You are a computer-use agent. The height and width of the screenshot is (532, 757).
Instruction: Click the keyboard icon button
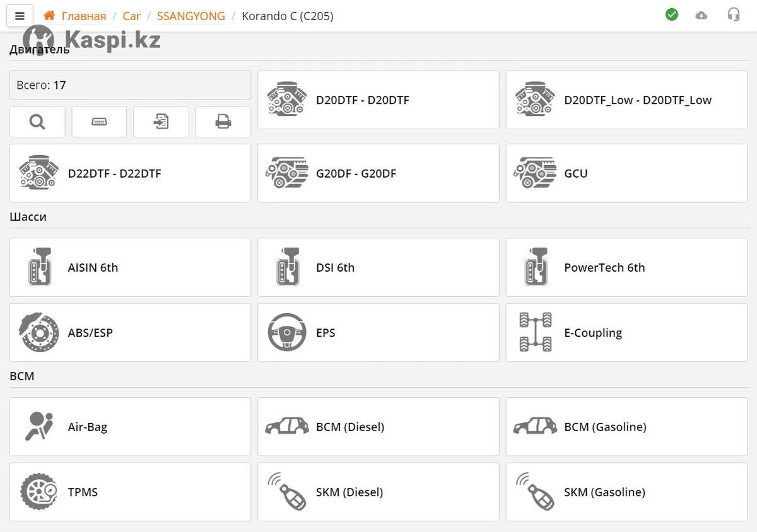point(99,122)
